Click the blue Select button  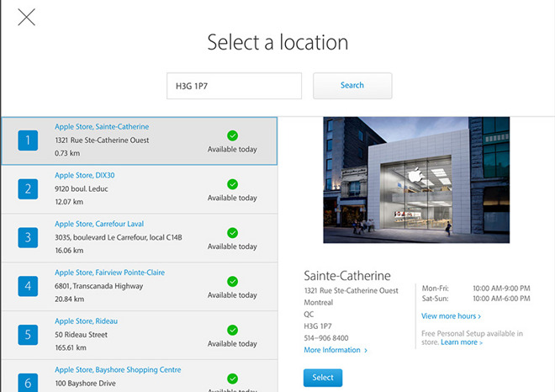(323, 378)
